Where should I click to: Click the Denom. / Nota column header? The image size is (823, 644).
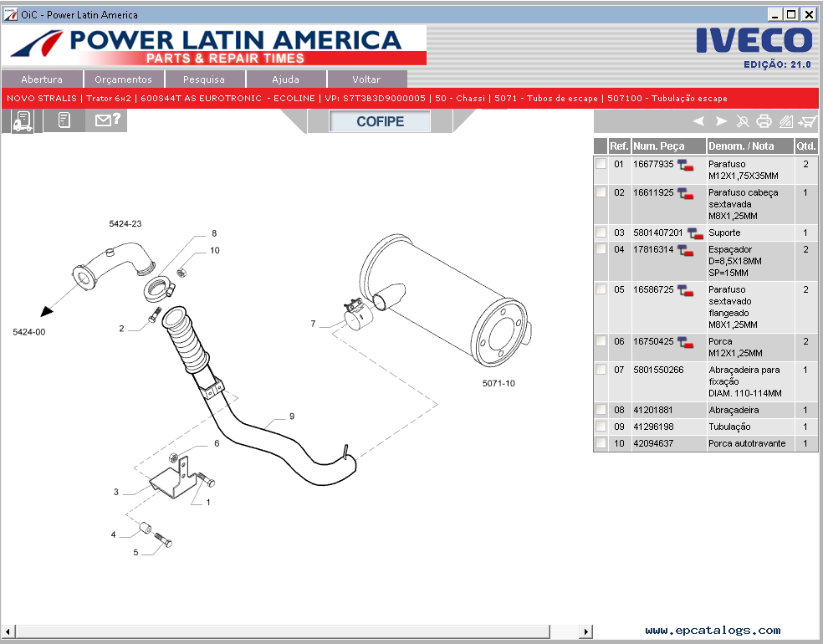[x=750, y=146]
